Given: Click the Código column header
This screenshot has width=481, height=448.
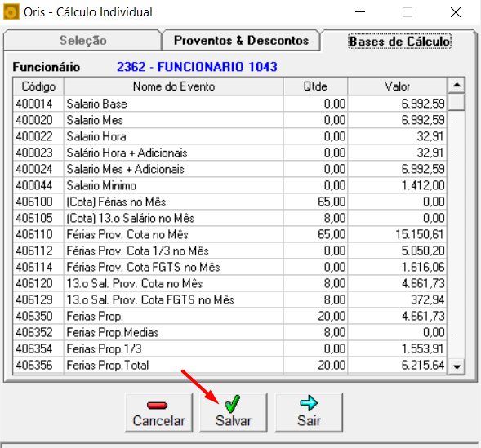Looking at the screenshot, I should click(38, 86).
